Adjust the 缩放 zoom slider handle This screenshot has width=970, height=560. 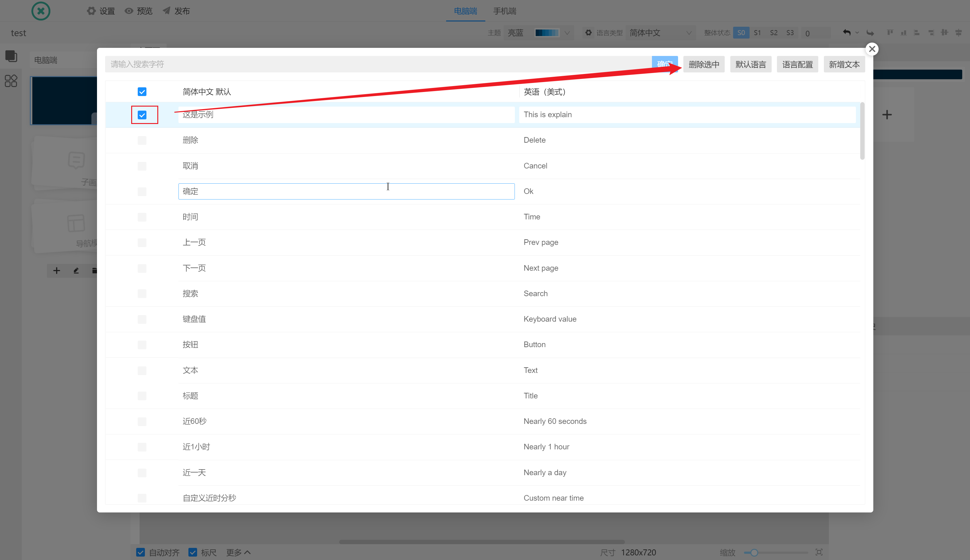tap(754, 552)
